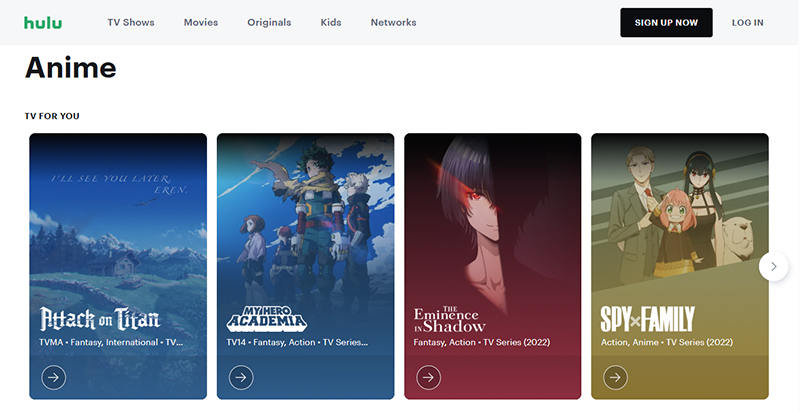This screenshot has width=800, height=413.
Task: Open My Hero Academia arrow icon
Action: [x=241, y=377]
